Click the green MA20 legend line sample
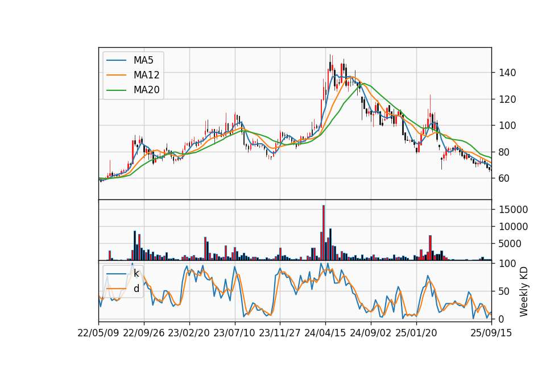 (x=116, y=90)
